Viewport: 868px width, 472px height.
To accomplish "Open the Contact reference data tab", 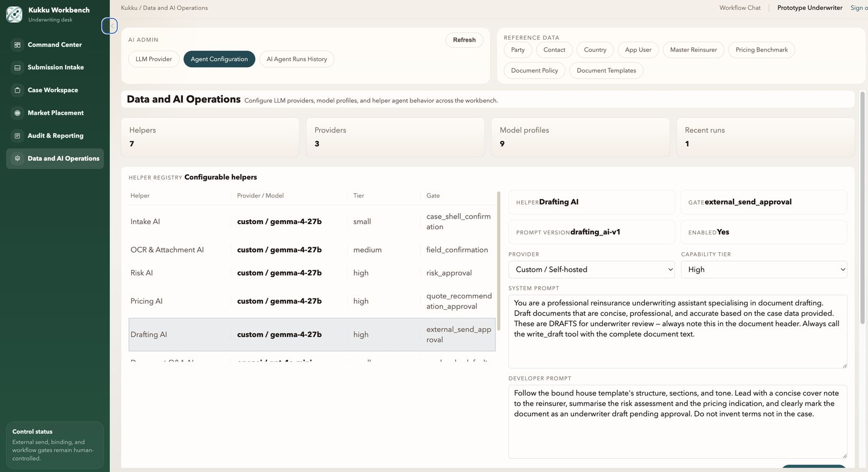I will coord(554,50).
